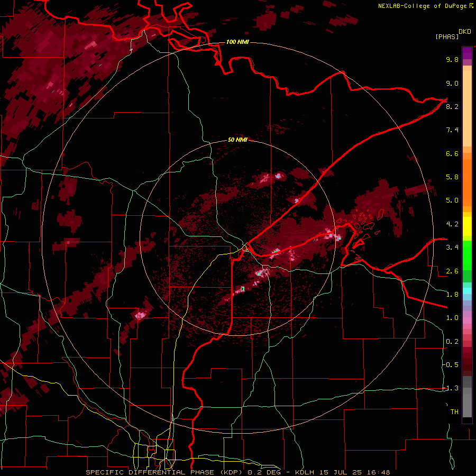The image size is (476, 476).
Task: Select the 9.8 value on the color scale
Action: pyautogui.click(x=452, y=59)
